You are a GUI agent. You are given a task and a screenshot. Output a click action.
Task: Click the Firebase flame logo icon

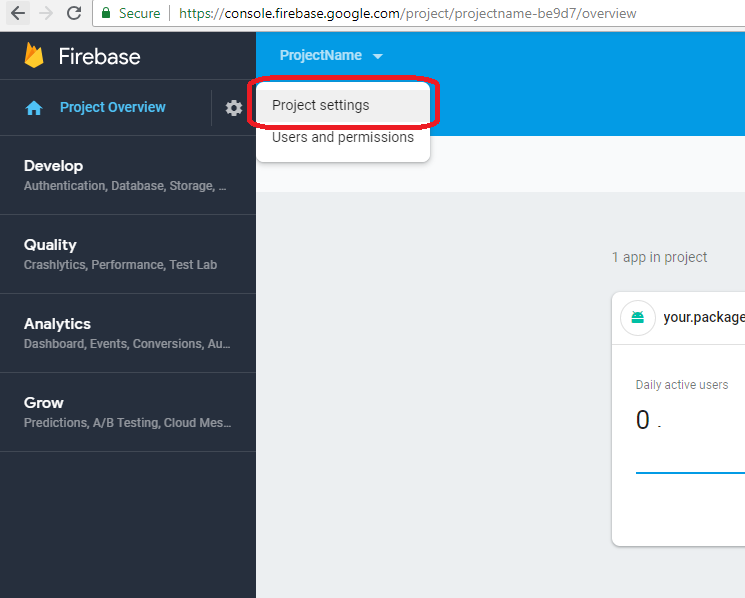35,55
